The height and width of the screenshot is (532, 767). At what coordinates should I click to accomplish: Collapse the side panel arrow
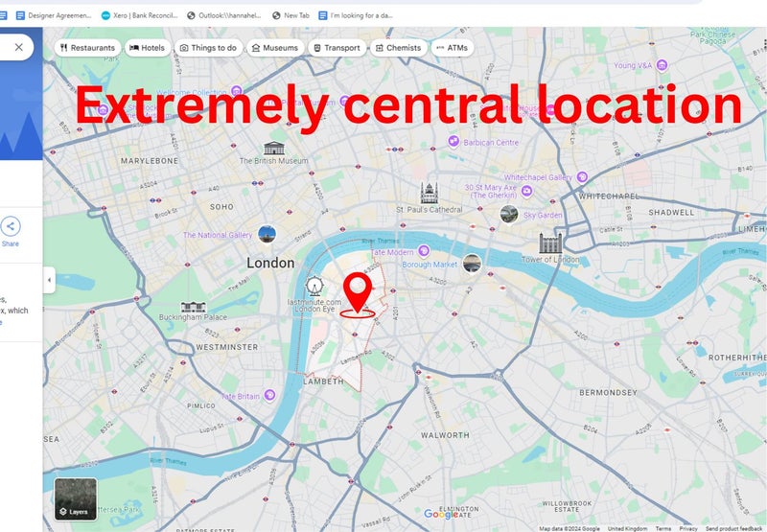coord(49,280)
